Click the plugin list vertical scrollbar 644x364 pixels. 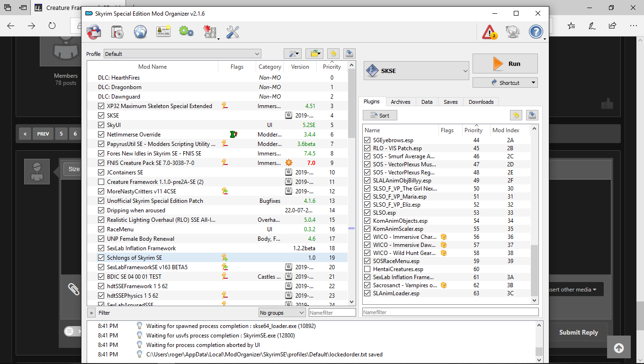point(535,214)
